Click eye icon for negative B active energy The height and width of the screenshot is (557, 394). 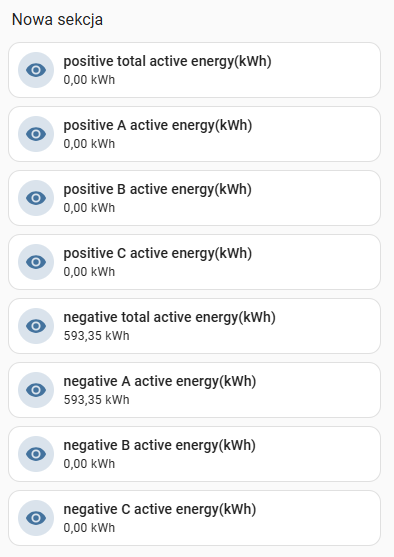coord(36,454)
